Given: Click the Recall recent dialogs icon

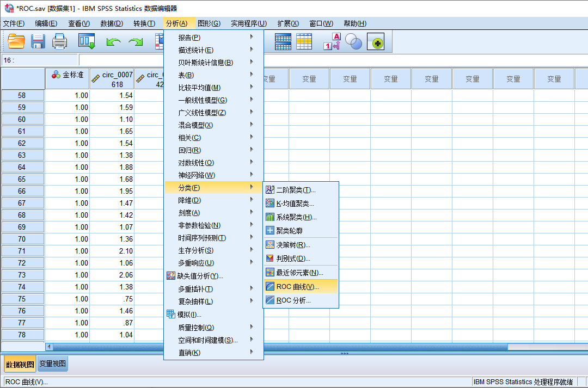Looking at the screenshot, I should [87, 41].
